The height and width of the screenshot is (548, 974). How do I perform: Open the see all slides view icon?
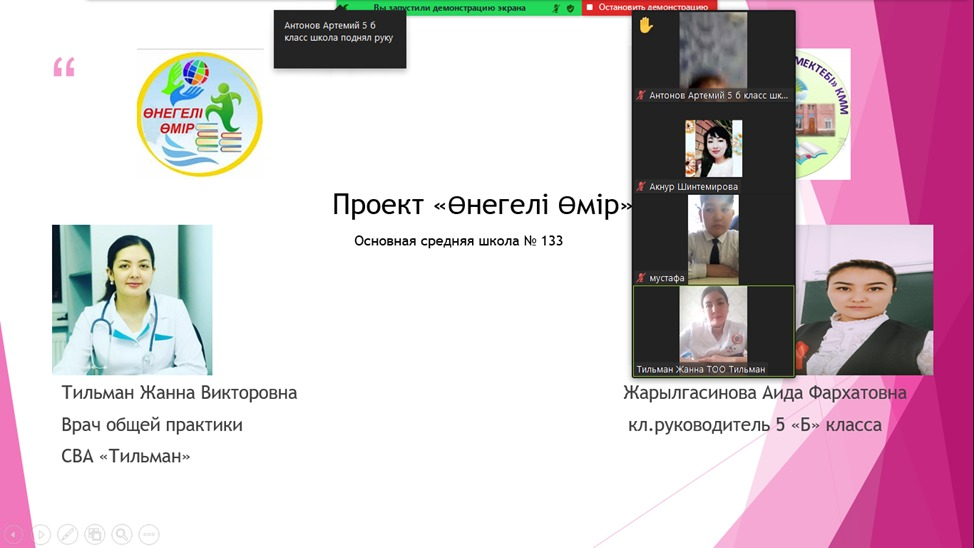95,534
